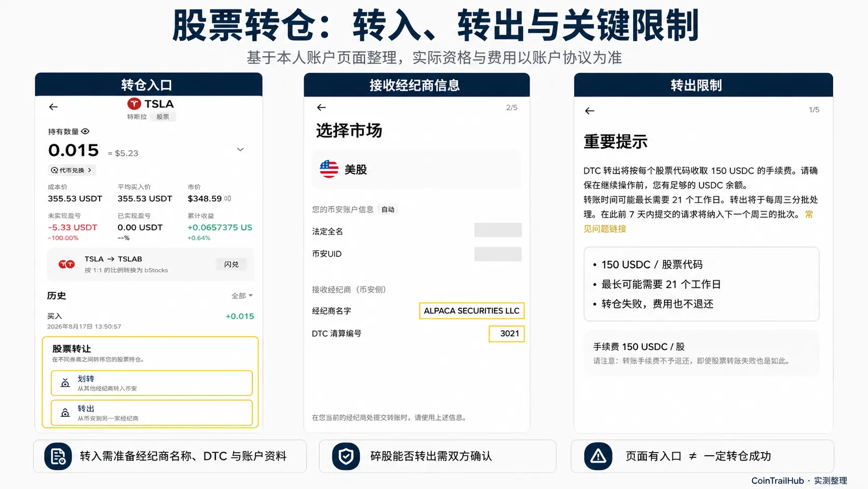Click the 法定全名 value field
868x489 pixels.
pyautogui.click(x=498, y=230)
